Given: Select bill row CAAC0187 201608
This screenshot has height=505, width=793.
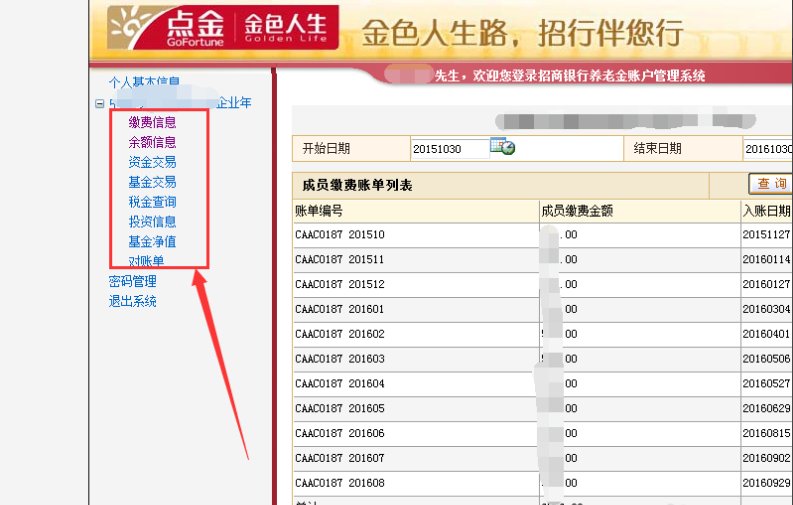Looking at the screenshot, I should pyautogui.click(x=340, y=483).
